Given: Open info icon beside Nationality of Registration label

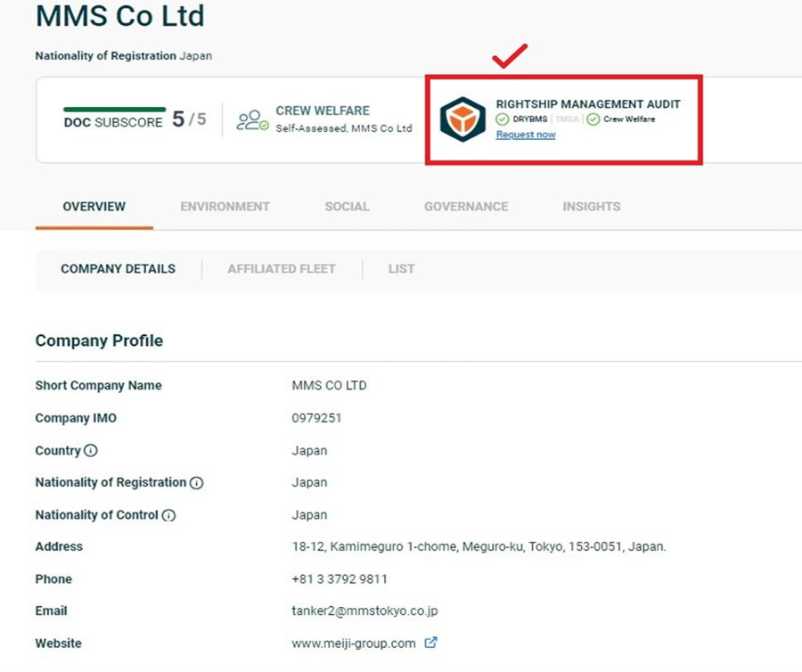Looking at the screenshot, I should [x=196, y=483].
